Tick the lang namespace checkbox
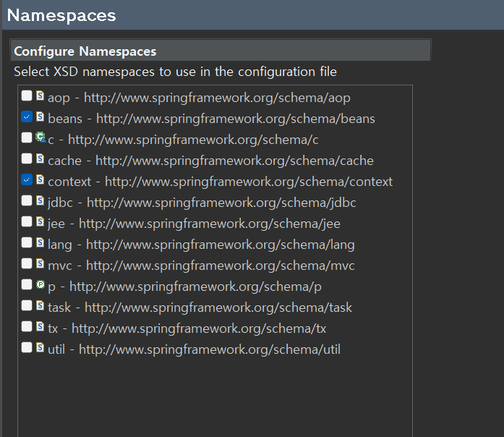Image resolution: width=504 pixels, height=437 pixels. click(x=27, y=242)
